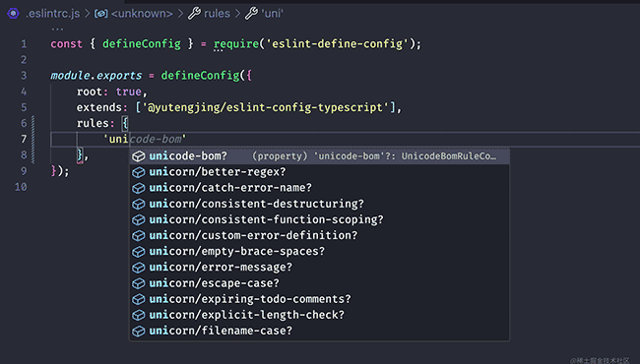
Task: Click the wrench icon beside rules breadcrumb
Action: click(194, 14)
